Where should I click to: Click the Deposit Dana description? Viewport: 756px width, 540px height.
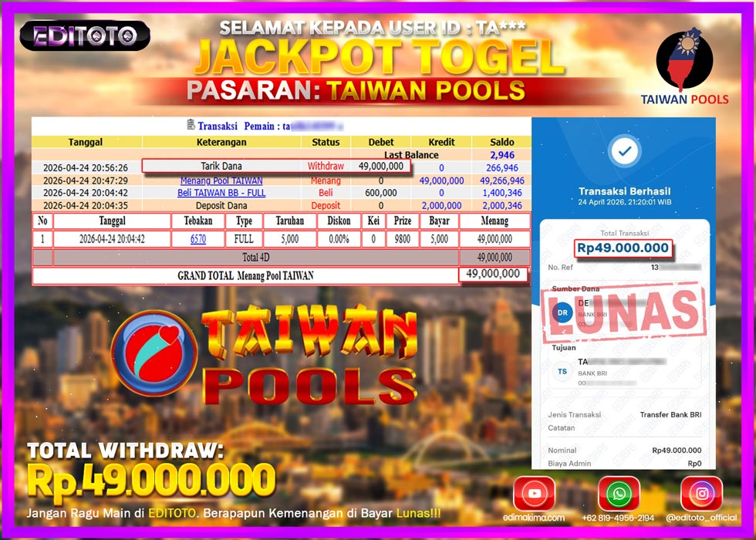(x=221, y=205)
